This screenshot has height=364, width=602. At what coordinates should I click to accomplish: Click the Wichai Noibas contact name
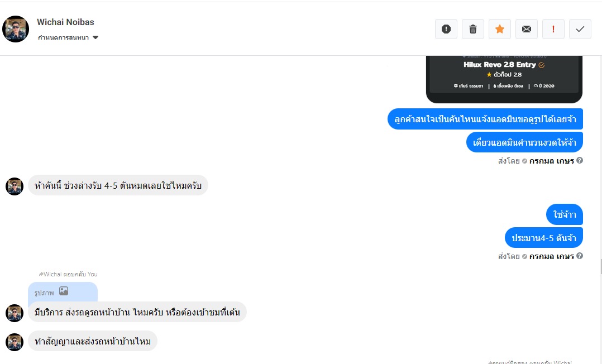pos(65,22)
